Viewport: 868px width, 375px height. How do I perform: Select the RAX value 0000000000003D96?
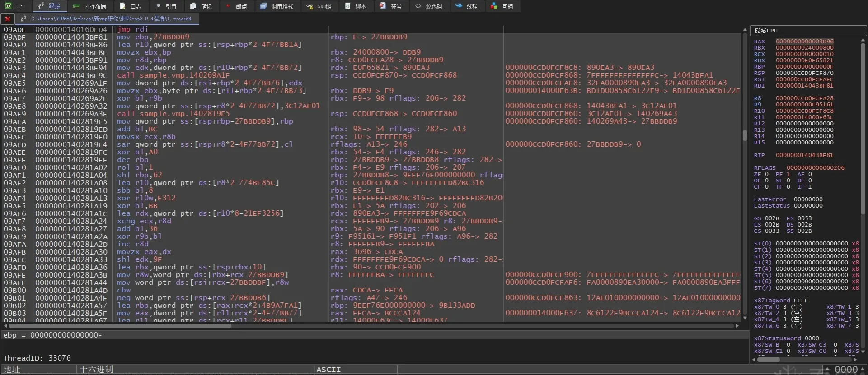coord(805,41)
